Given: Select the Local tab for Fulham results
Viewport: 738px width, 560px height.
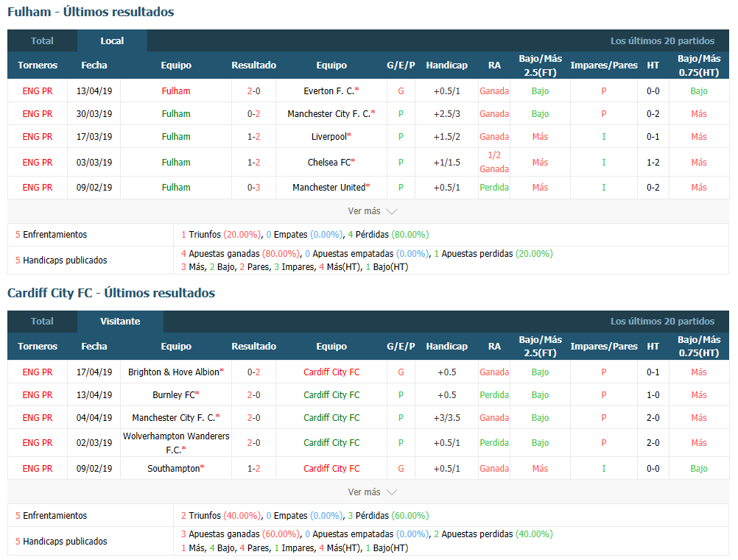Looking at the screenshot, I should 112,41.
